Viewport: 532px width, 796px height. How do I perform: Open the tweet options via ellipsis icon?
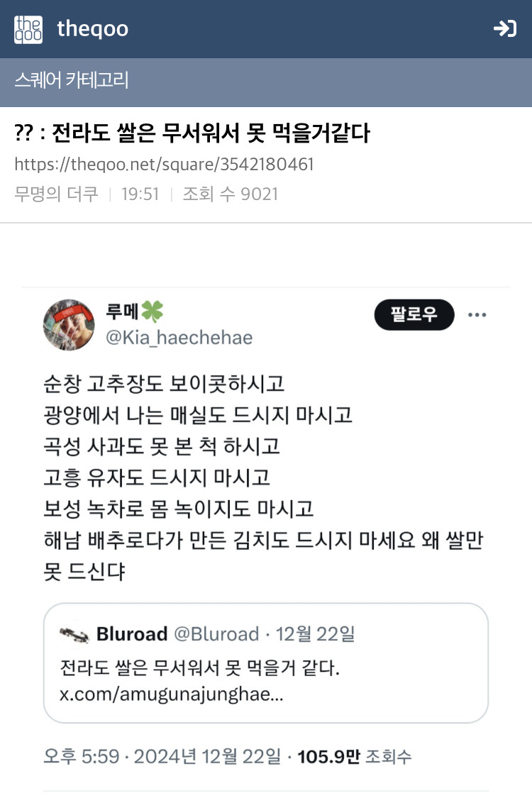point(478,314)
